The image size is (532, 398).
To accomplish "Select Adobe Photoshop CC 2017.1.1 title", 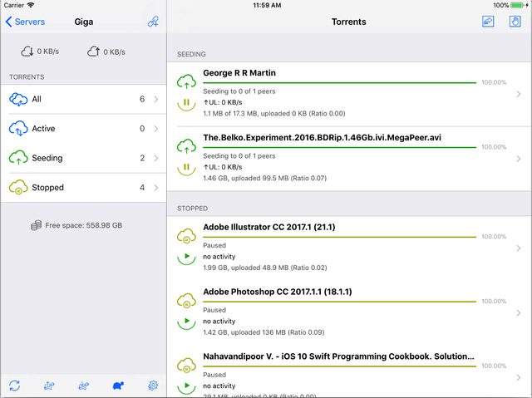I will tap(277, 292).
